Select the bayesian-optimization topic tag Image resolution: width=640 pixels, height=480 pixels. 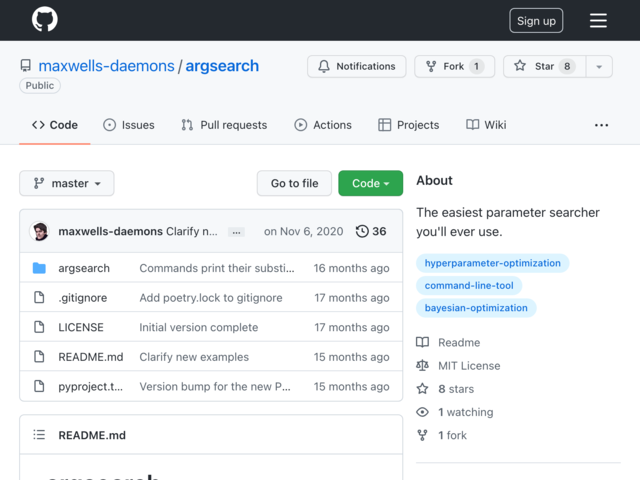476,308
